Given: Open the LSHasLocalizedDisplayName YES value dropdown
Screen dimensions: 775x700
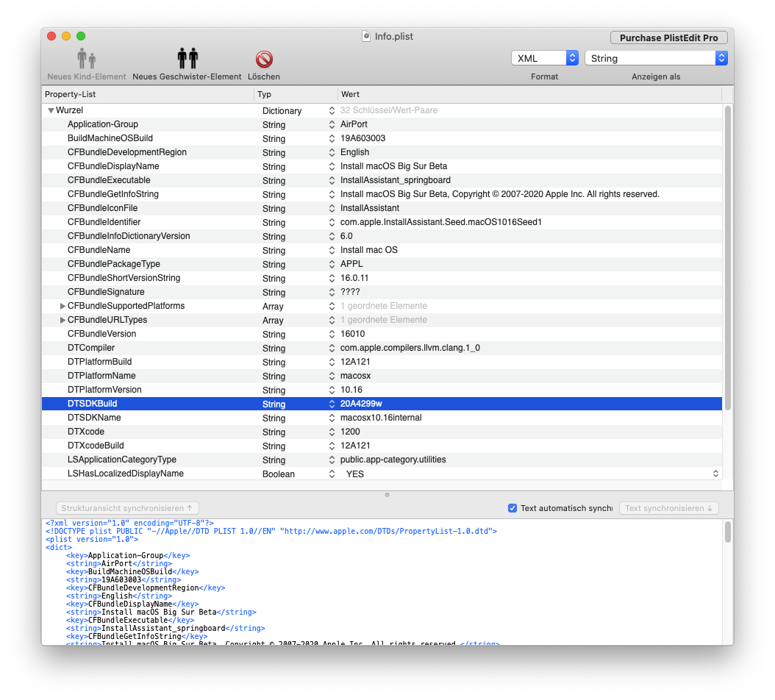Looking at the screenshot, I should coord(715,474).
